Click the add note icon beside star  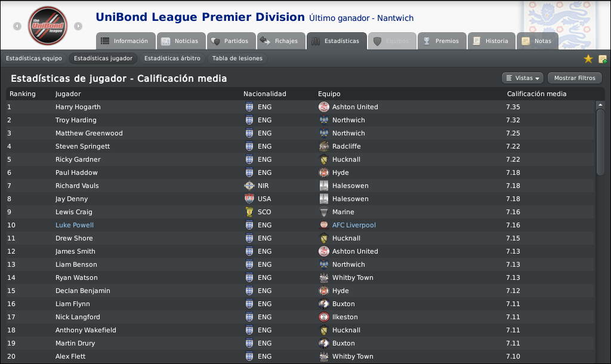click(x=603, y=59)
